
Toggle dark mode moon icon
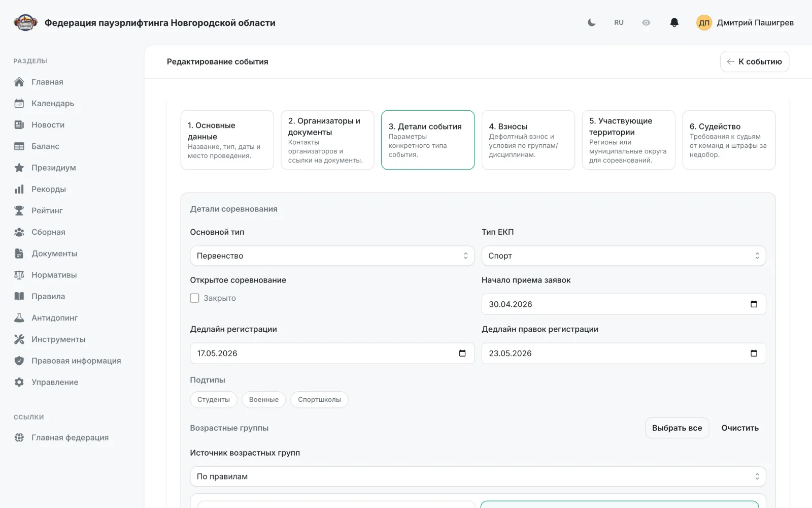[591, 22]
